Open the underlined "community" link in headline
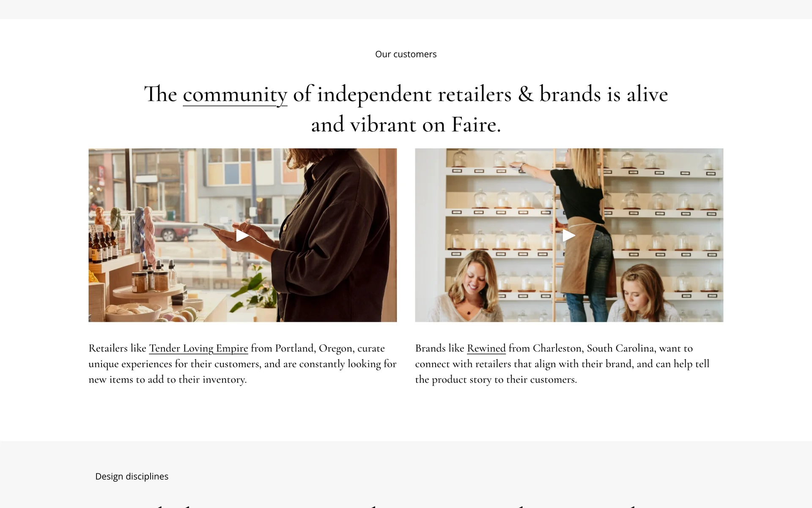 [235, 94]
